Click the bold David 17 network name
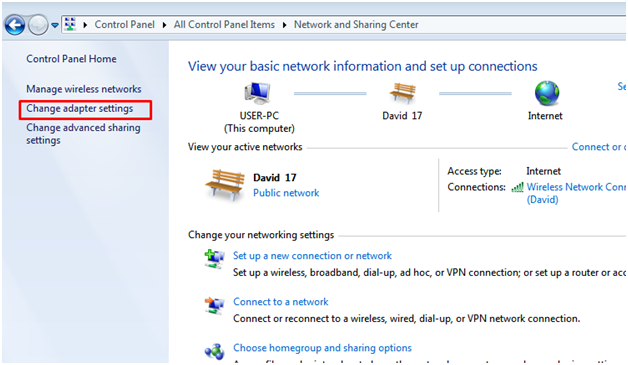628x365 pixels. (x=274, y=177)
